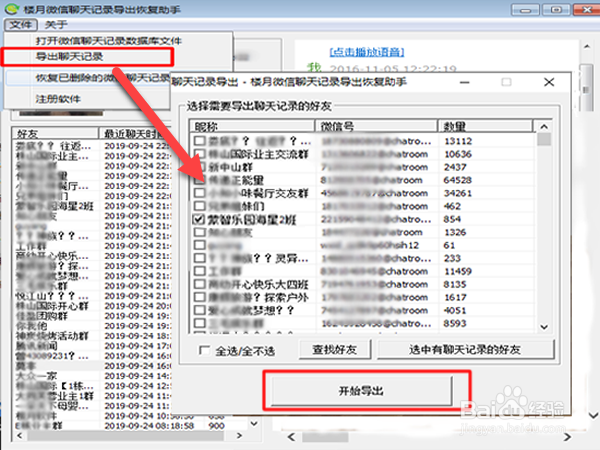Click the export list vertical scrollbar thumb
Viewport: 600px width, 450px height.
coord(544,139)
